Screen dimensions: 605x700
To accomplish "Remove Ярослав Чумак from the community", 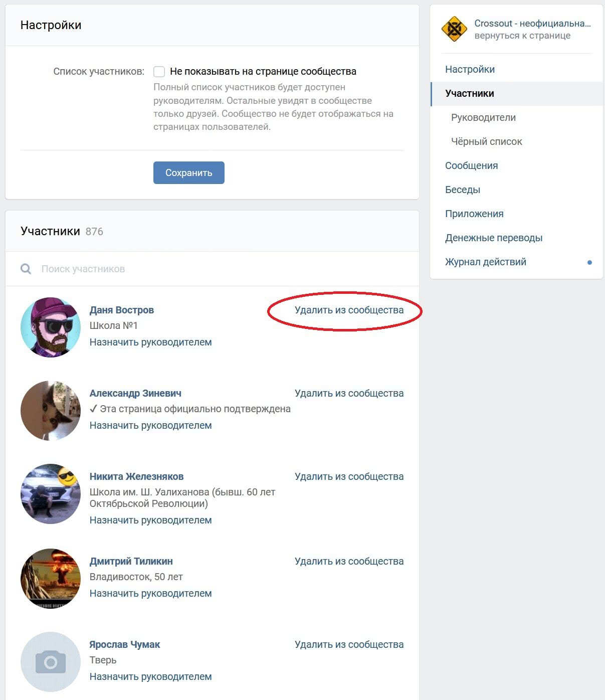I will tap(349, 645).
